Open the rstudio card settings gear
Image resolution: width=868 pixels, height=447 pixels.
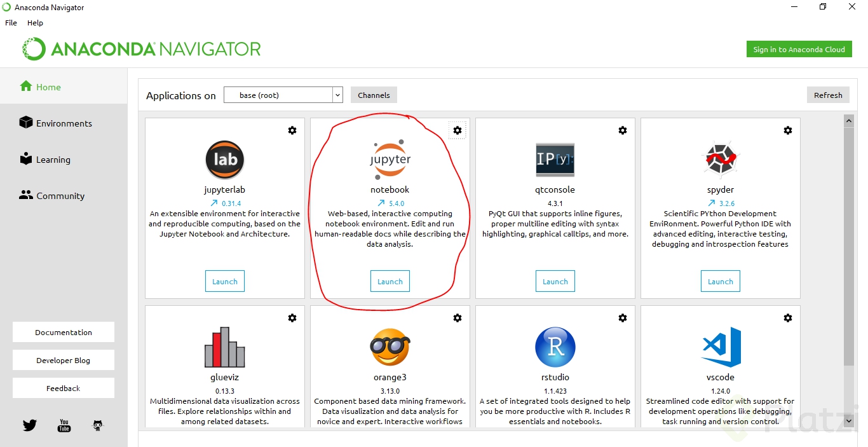click(x=623, y=318)
